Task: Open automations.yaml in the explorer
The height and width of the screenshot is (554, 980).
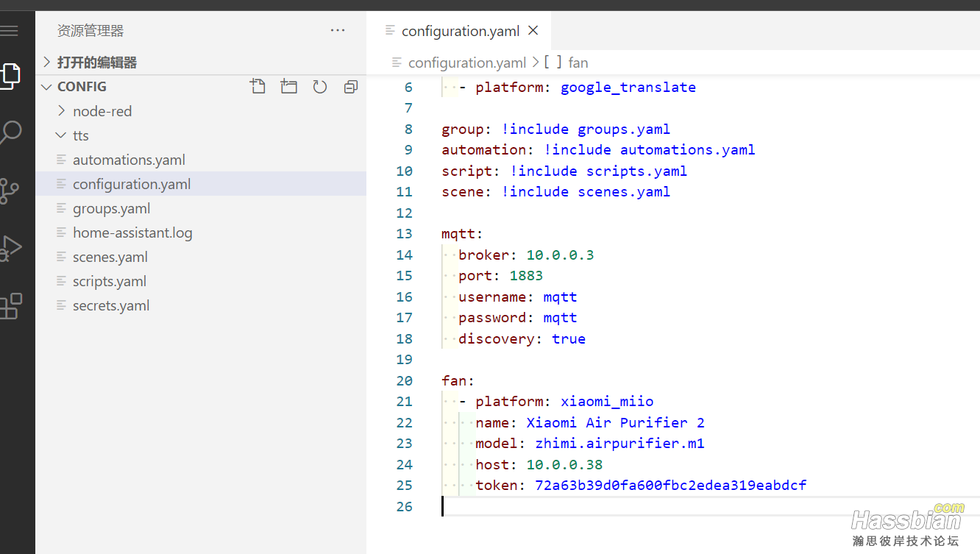Action: coord(201,160)
